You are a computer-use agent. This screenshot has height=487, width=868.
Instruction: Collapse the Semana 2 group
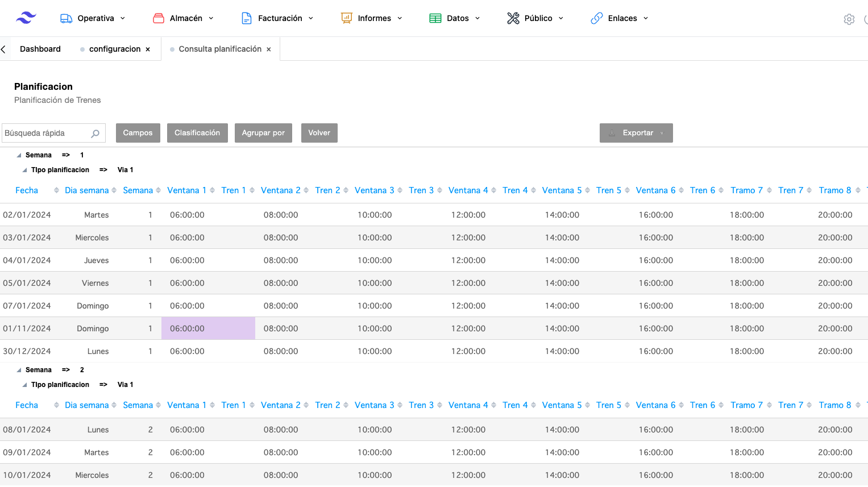click(x=19, y=370)
